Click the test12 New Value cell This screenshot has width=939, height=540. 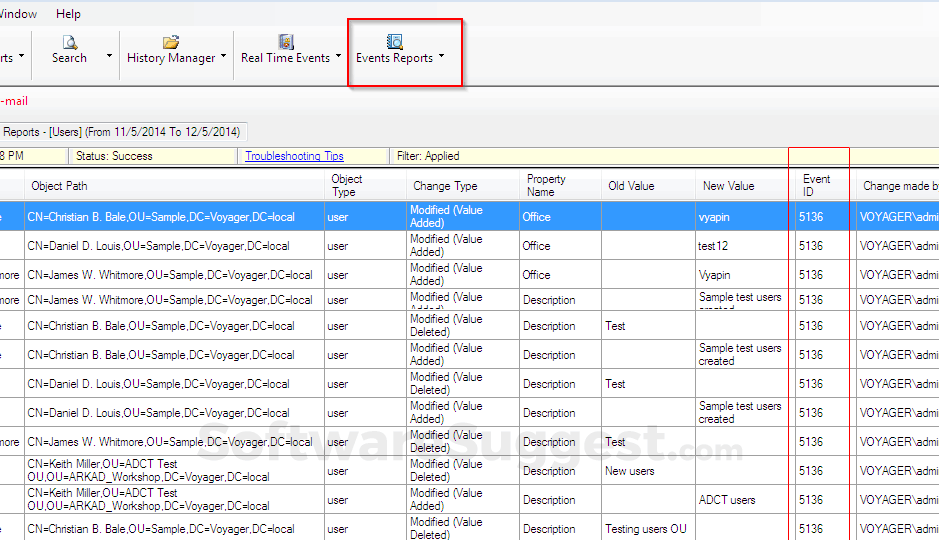tap(716, 246)
